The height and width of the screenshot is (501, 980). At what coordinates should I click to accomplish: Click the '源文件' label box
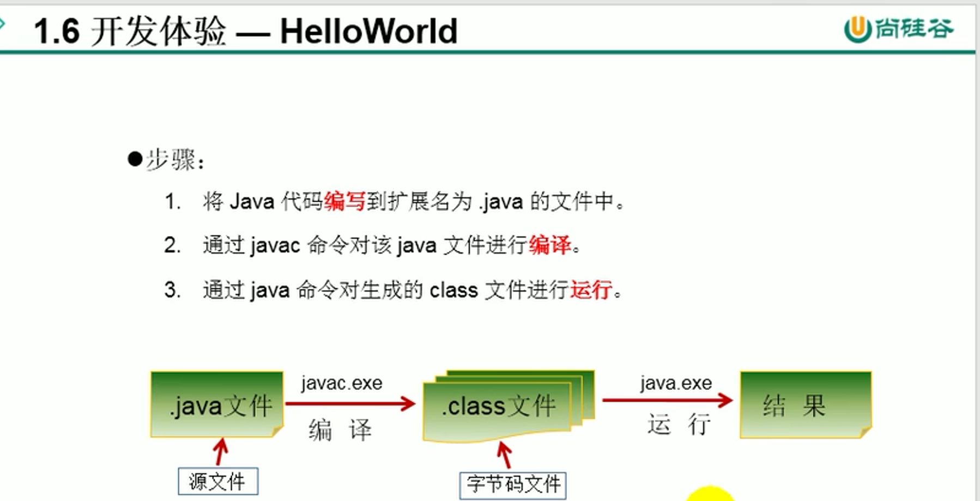(218, 481)
